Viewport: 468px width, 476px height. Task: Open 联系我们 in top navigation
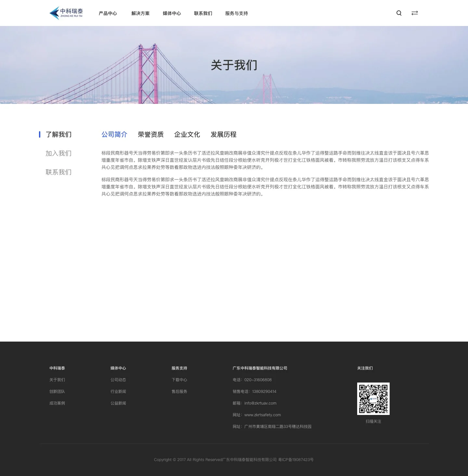click(x=203, y=13)
